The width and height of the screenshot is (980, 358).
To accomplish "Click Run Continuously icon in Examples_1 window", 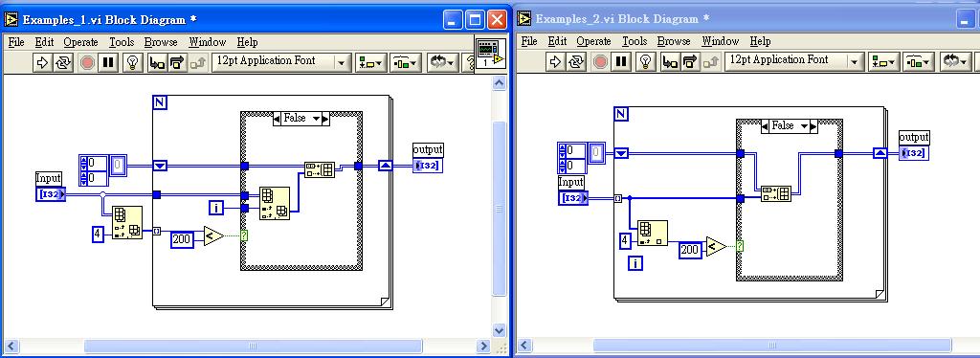I will pyautogui.click(x=62, y=62).
